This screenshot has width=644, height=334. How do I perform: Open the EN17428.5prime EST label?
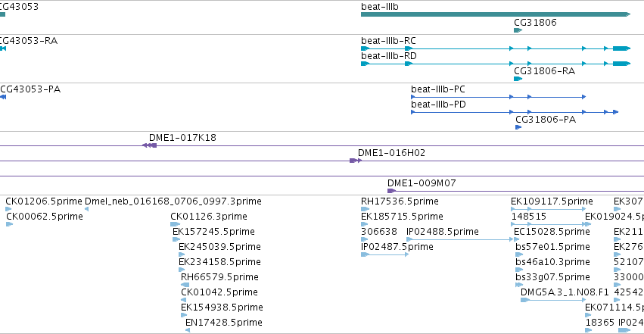point(224,323)
